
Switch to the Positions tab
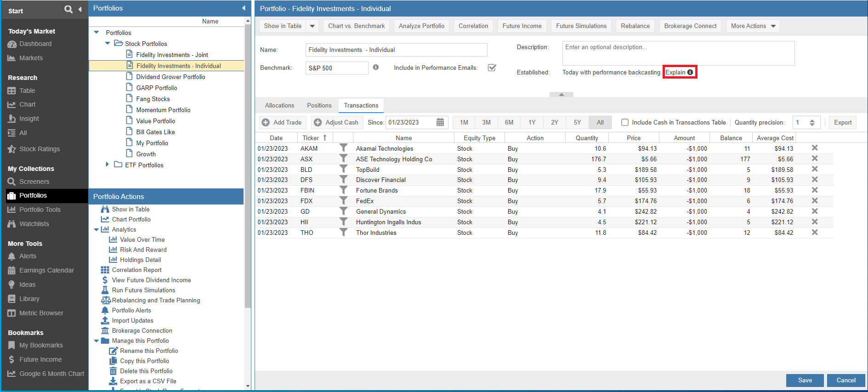(319, 105)
